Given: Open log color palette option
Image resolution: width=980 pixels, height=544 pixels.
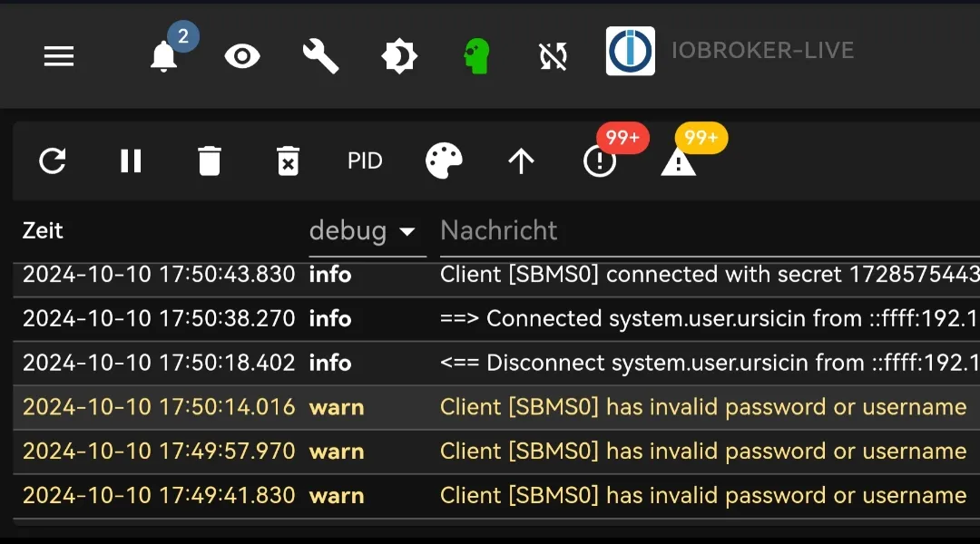Looking at the screenshot, I should click(x=444, y=161).
